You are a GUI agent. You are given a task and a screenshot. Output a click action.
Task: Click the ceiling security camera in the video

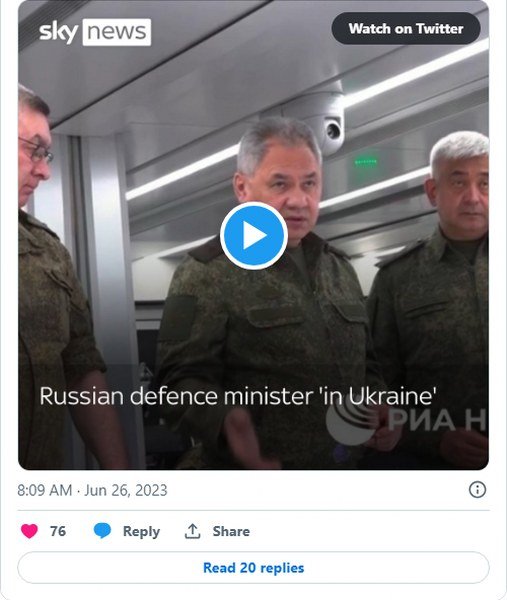coord(331,131)
